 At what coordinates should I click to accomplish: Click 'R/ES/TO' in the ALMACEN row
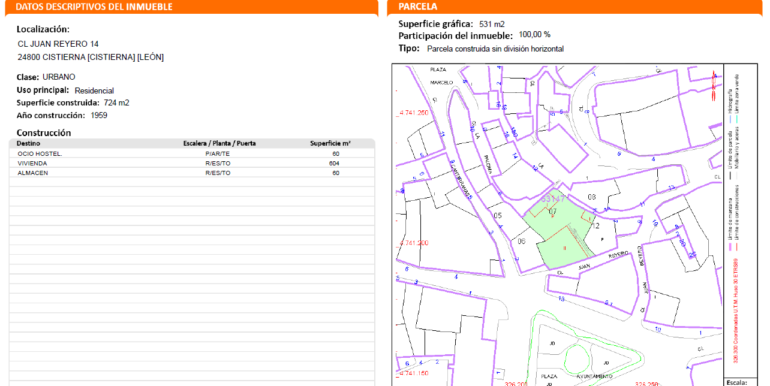tap(218, 173)
